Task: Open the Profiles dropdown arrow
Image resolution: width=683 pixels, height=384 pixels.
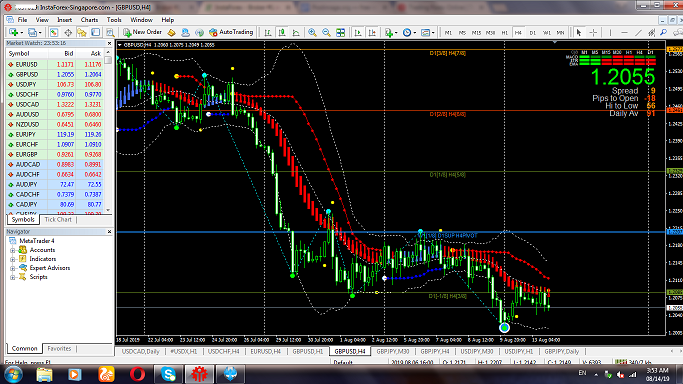Action: (40, 33)
